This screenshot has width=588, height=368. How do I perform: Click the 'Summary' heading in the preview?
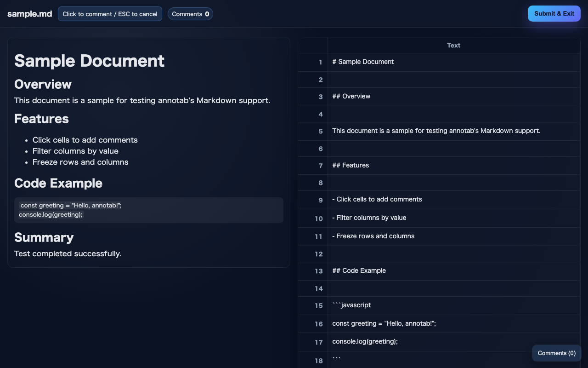tap(44, 237)
